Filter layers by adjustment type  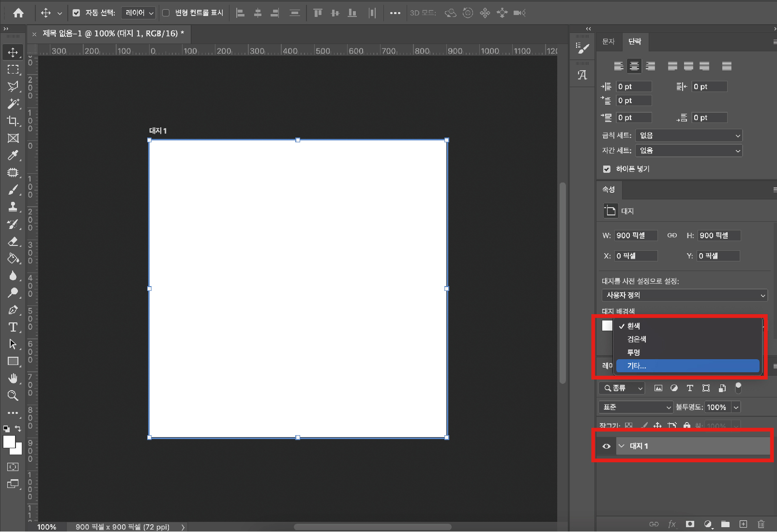674,388
